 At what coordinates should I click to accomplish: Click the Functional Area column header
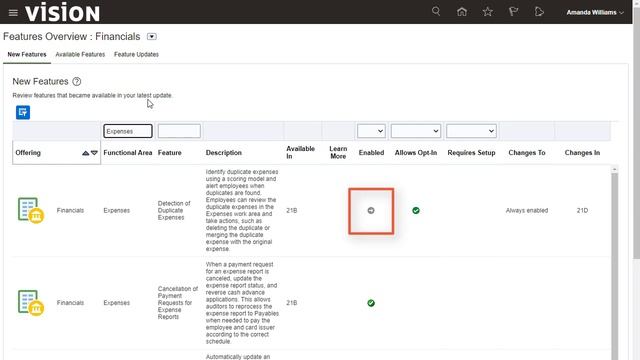[128, 153]
